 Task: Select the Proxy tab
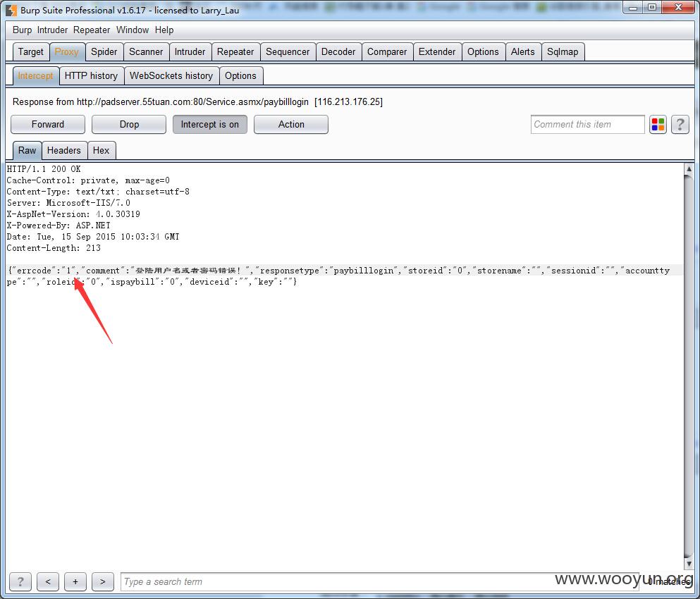67,51
